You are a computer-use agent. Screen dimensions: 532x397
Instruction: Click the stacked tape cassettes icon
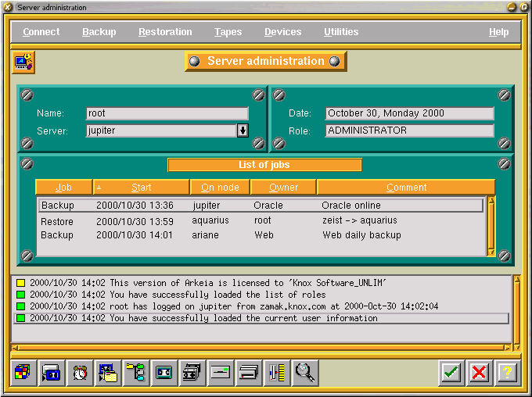coord(192,373)
